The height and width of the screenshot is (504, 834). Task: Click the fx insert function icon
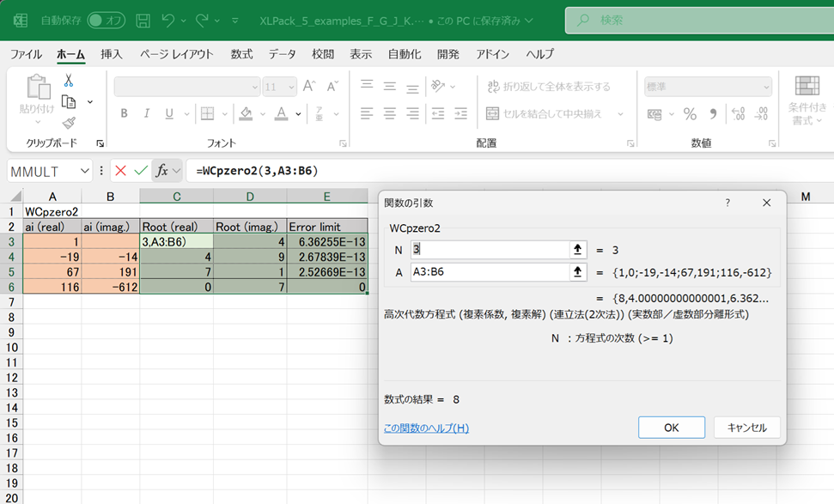pyautogui.click(x=161, y=171)
